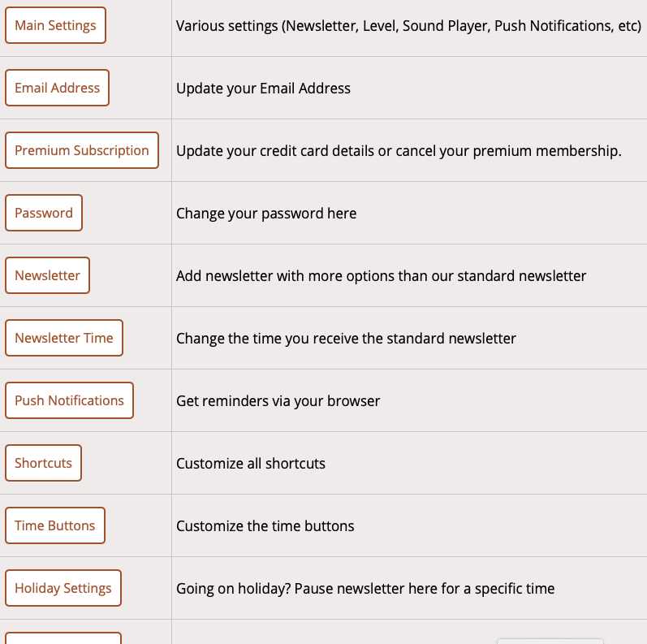
Task: Open Premium Subscription settings
Action: (x=82, y=150)
